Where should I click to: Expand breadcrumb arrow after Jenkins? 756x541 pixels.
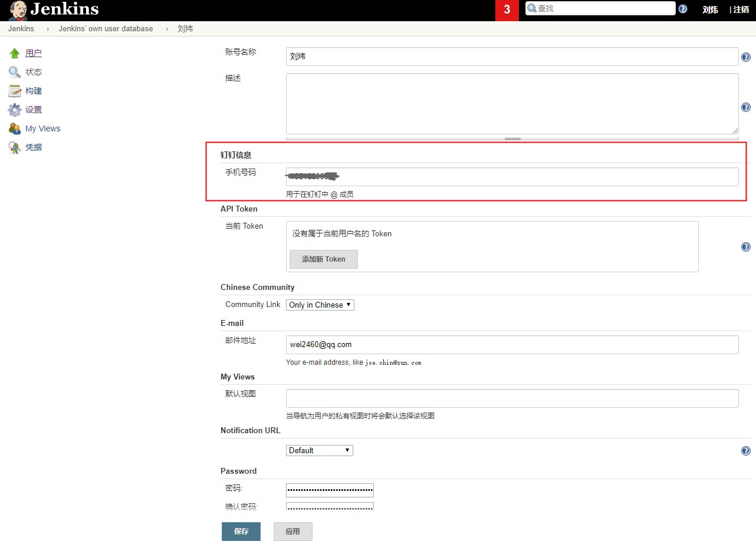48,29
